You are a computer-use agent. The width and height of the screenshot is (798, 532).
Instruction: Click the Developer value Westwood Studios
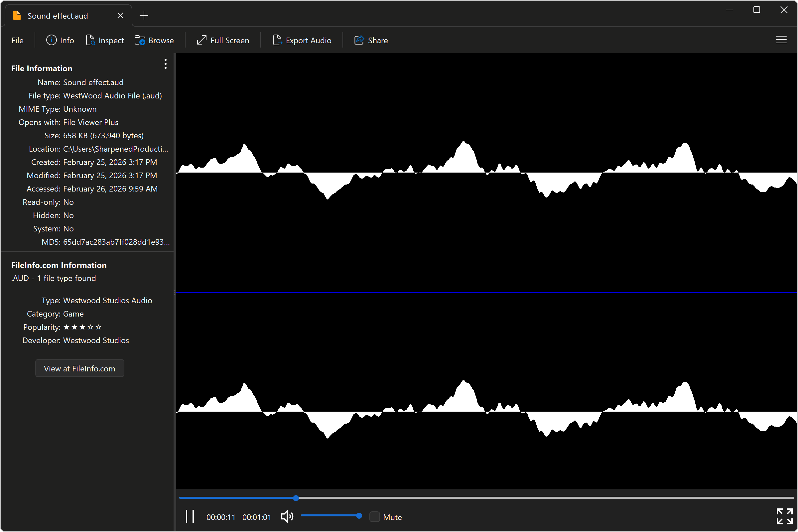[96, 340]
